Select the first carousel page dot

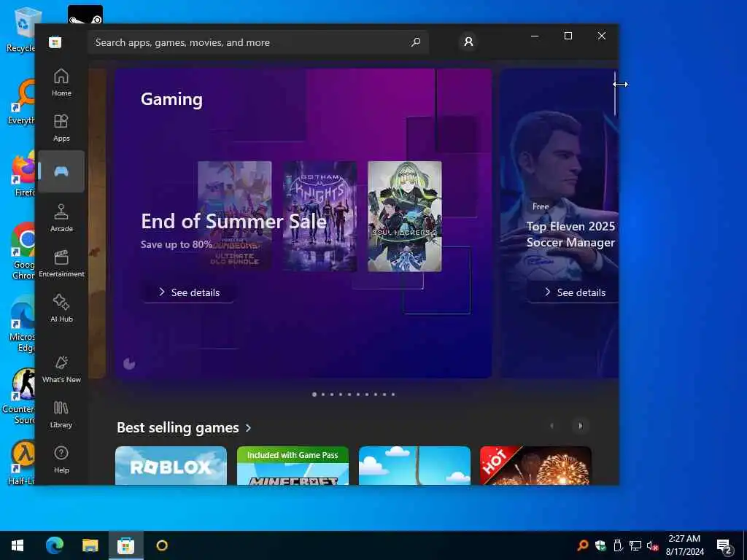click(314, 394)
